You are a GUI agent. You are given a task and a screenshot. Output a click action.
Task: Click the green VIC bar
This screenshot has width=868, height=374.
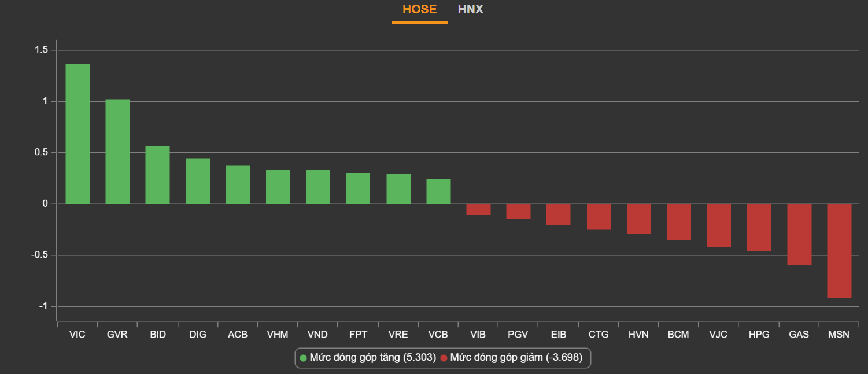click(77, 134)
